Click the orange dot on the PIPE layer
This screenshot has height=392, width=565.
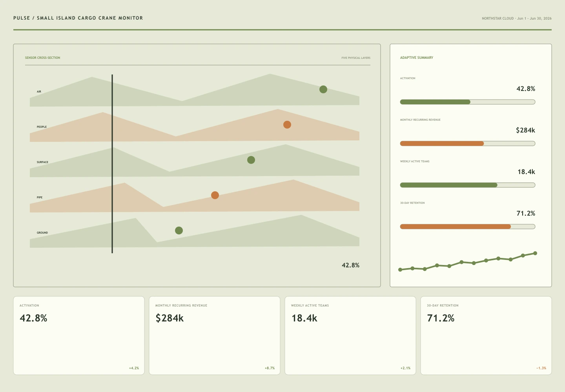(x=215, y=195)
